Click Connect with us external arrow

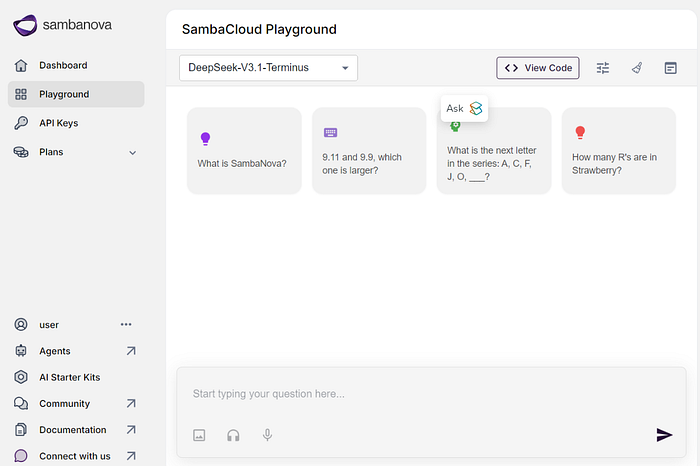pyautogui.click(x=131, y=456)
